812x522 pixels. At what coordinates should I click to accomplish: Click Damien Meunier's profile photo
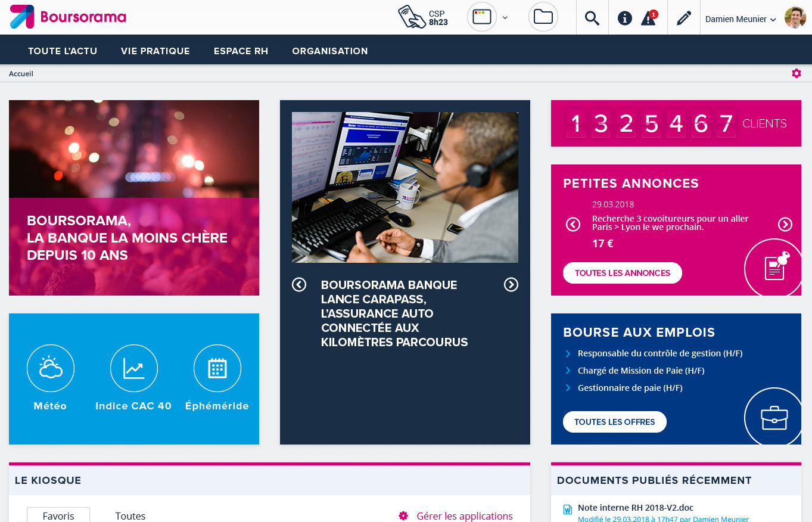pos(795,18)
